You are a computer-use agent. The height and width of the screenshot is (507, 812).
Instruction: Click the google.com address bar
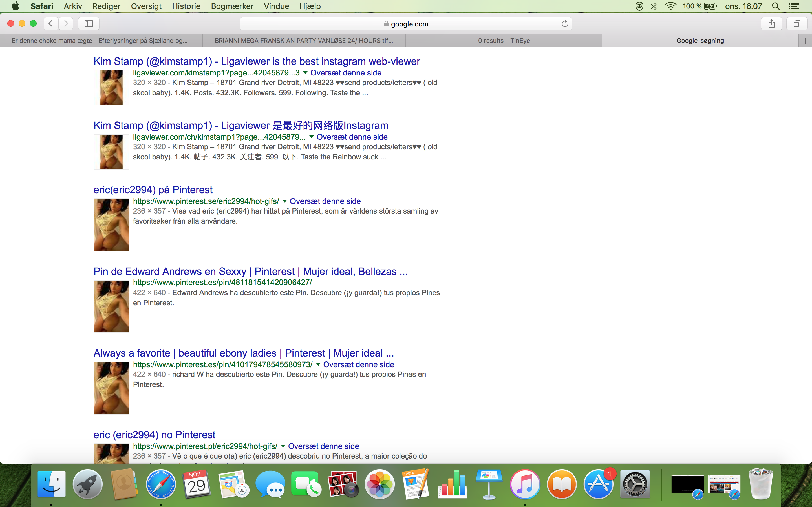(x=406, y=24)
